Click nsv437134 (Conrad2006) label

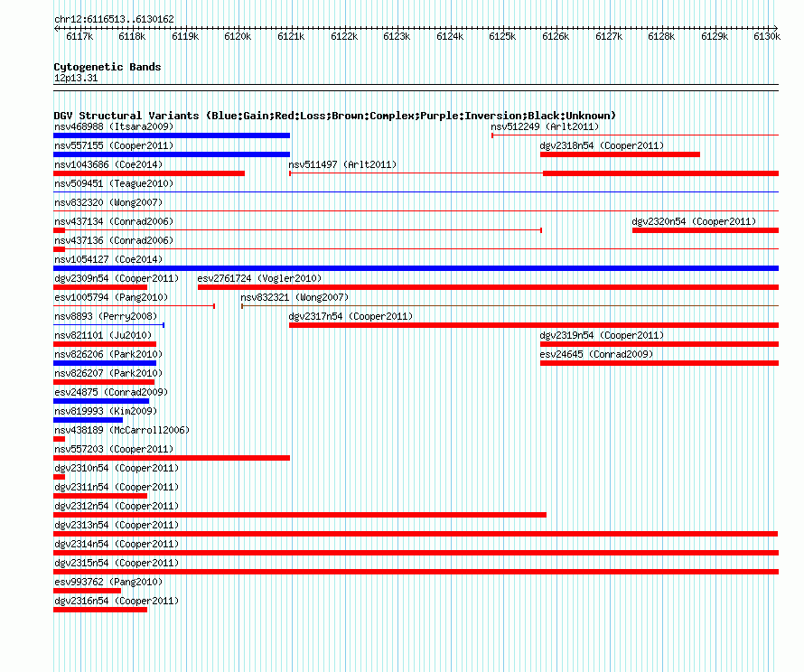(114, 221)
